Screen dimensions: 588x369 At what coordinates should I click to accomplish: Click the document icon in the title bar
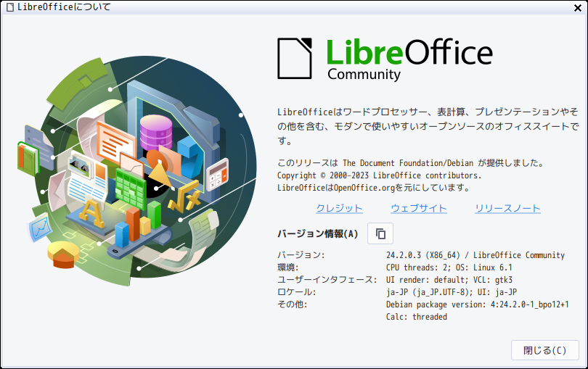pyautogui.click(x=10, y=7)
